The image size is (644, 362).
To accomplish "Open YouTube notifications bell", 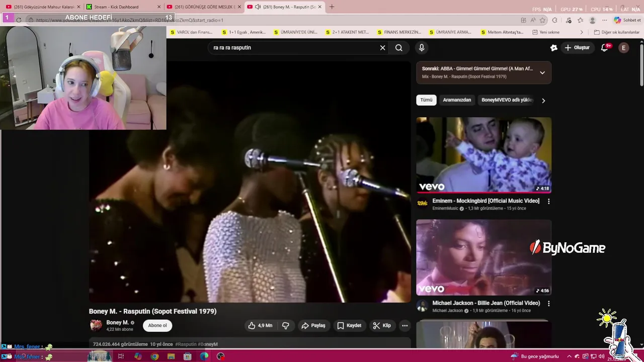I will click(605, 48).
